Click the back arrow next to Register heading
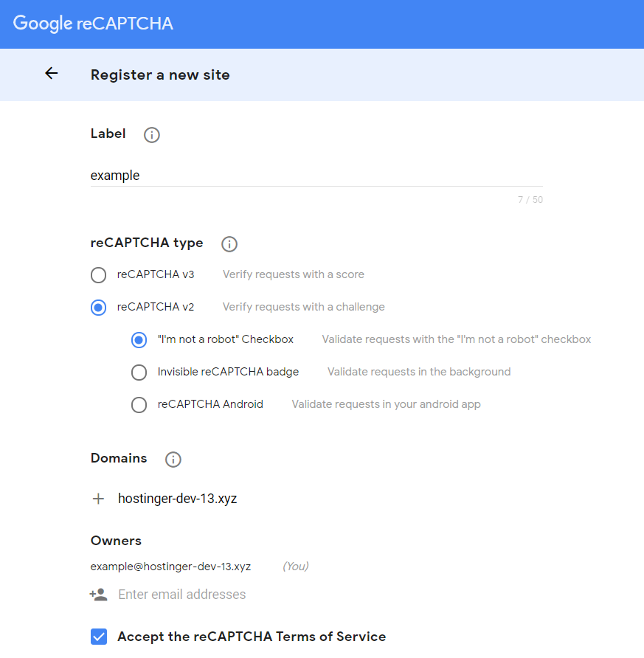This screenshot has width=644, height=658. pos(51,73)
